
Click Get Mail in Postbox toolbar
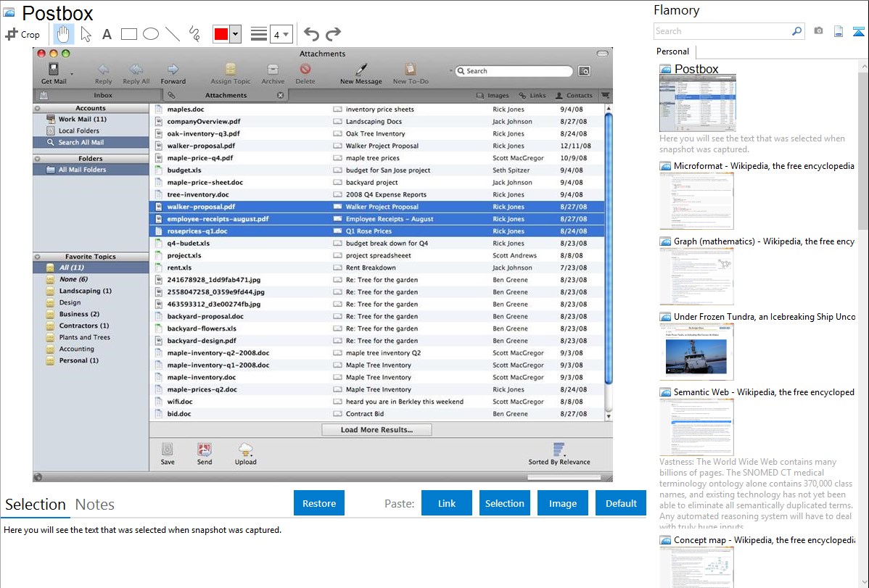(54, 73)
